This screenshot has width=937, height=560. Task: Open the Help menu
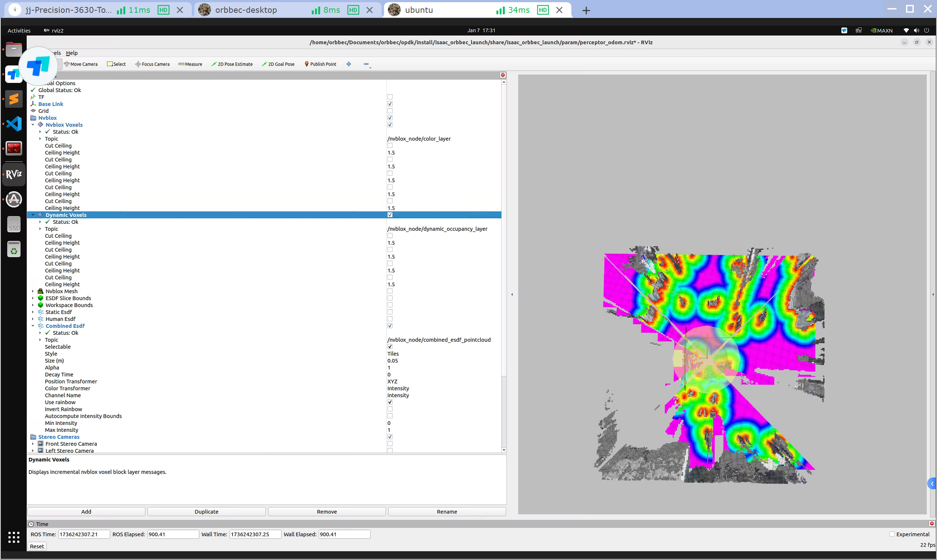tap(72, 53)
